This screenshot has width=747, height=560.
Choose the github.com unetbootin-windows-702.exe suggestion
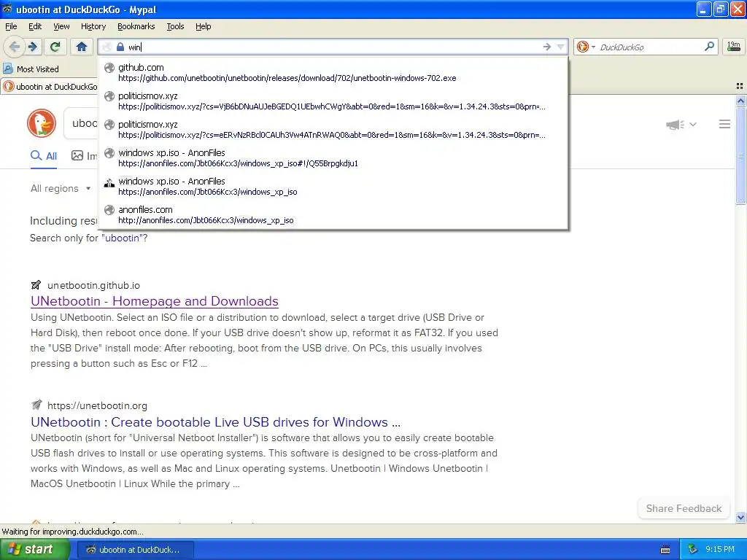[x=333, y=72]
